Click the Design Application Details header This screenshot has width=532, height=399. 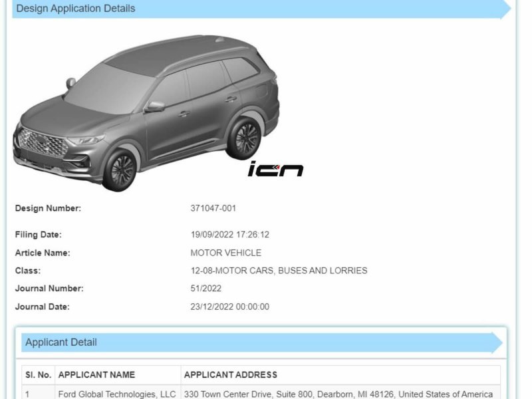point(261,9)
